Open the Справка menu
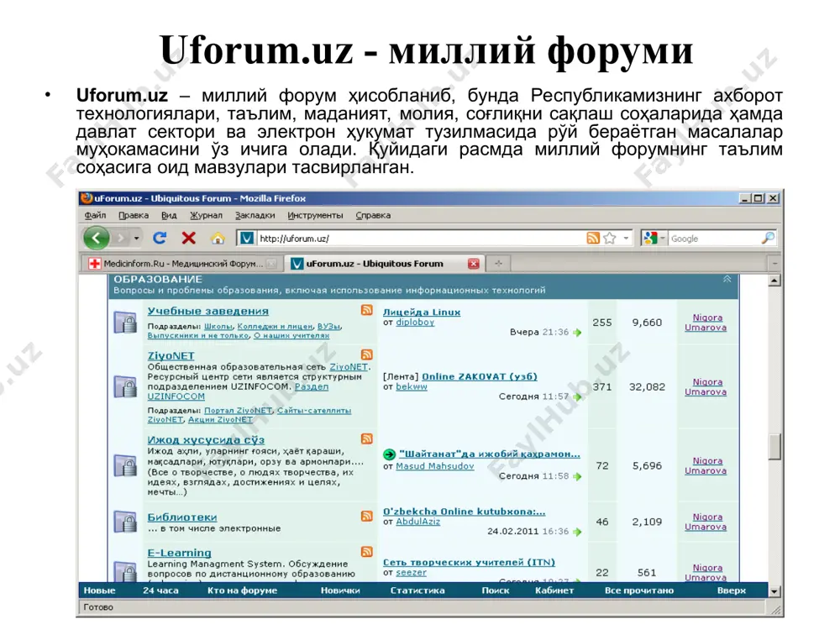The image size is (840, 630). click(373, 215)
